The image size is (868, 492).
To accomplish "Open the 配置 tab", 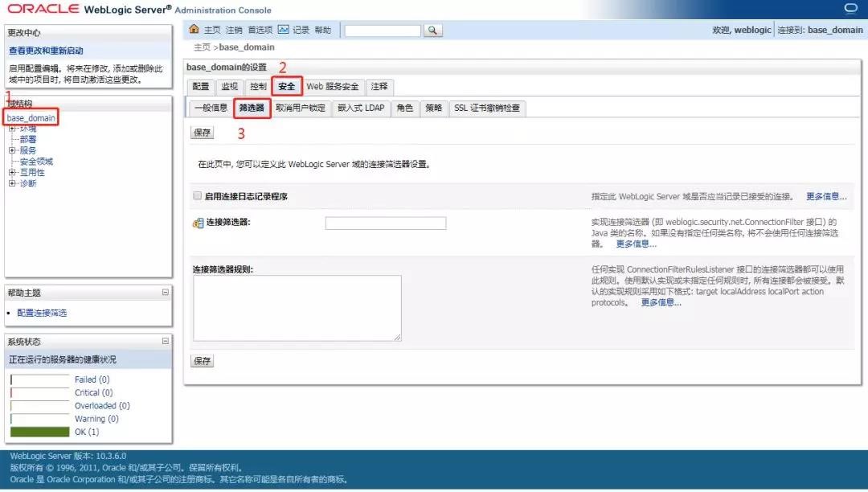I will coord(201,86).
